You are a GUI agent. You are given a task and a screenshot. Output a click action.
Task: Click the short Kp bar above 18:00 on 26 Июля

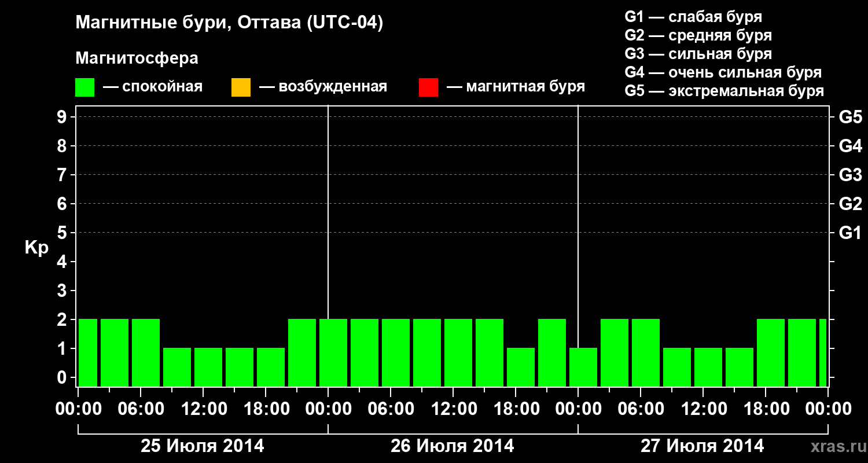pos(521,367)
